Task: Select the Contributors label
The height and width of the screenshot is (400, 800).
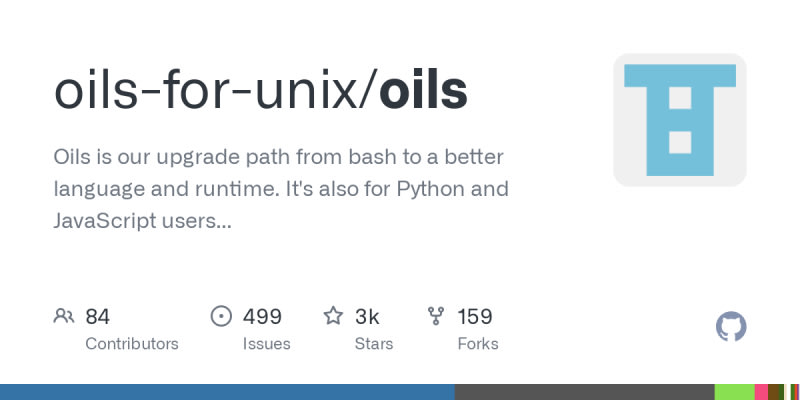Action: (132, 344)
